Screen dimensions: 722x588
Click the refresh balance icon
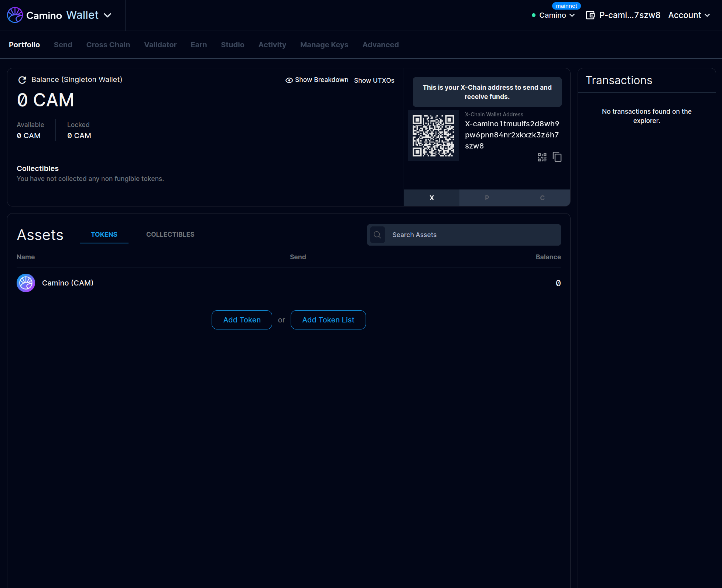pyautogui.click(x=22, y=80)
